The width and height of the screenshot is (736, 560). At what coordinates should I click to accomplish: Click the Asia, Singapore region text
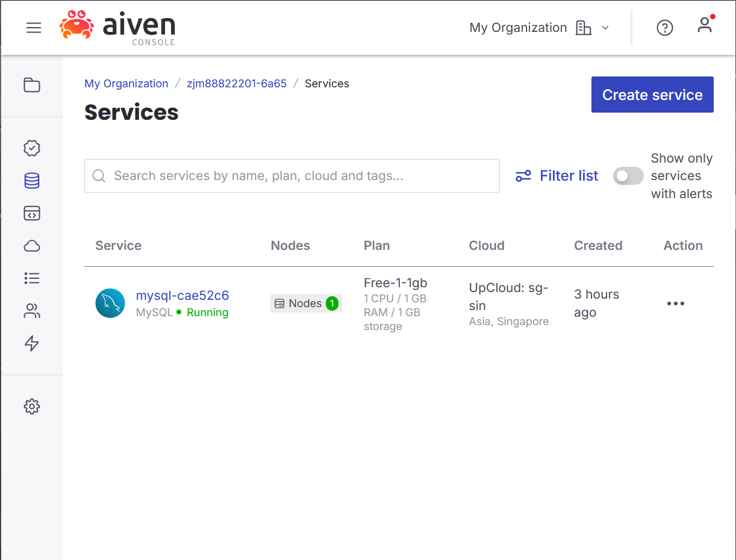tap(509, 322)
